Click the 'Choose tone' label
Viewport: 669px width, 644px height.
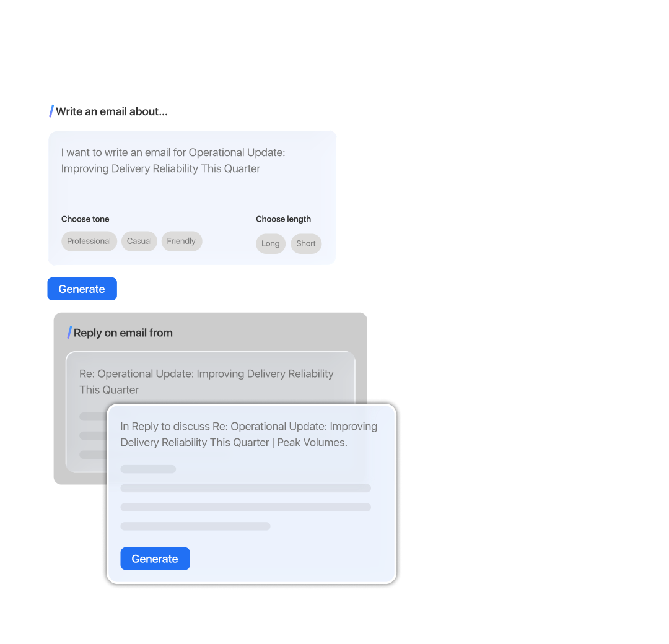85,219
